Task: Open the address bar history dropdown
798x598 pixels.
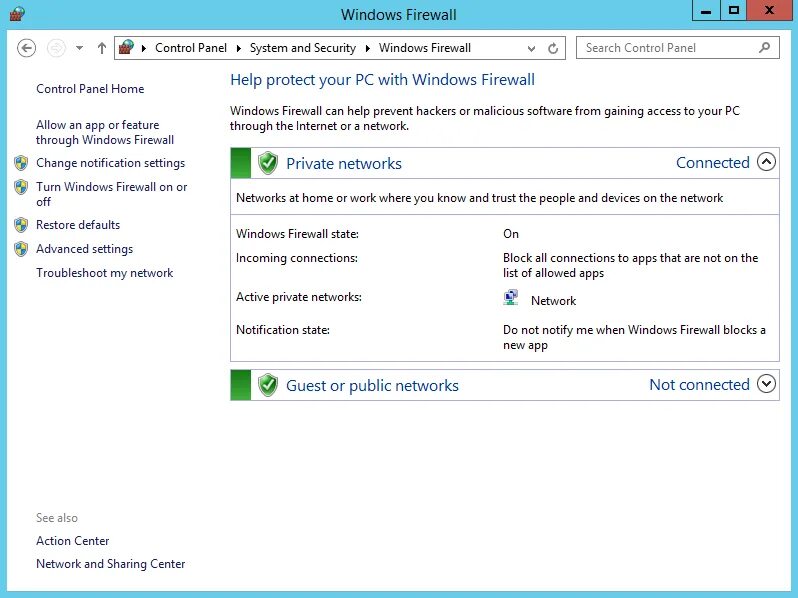Action: (531, 49)
